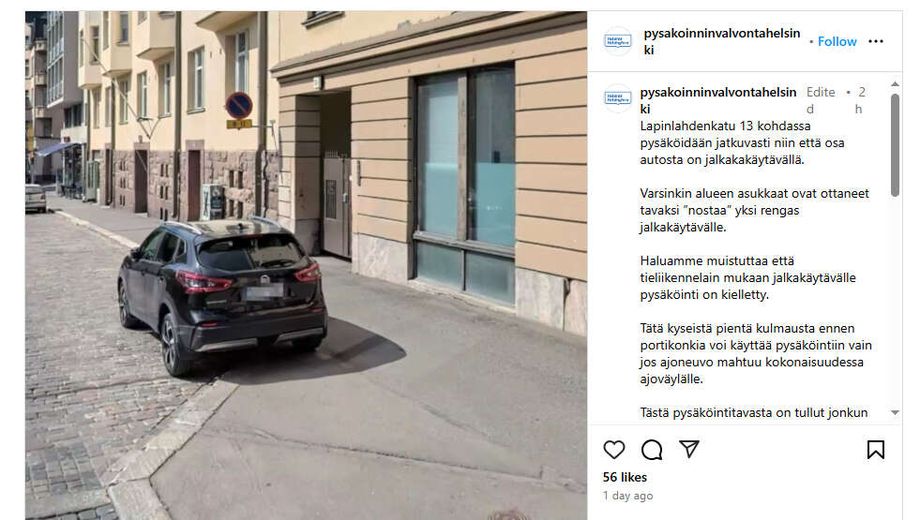Save the post with the bookmark icon
920x520 pixels.
pyautogui.click(x=875, y=450)
